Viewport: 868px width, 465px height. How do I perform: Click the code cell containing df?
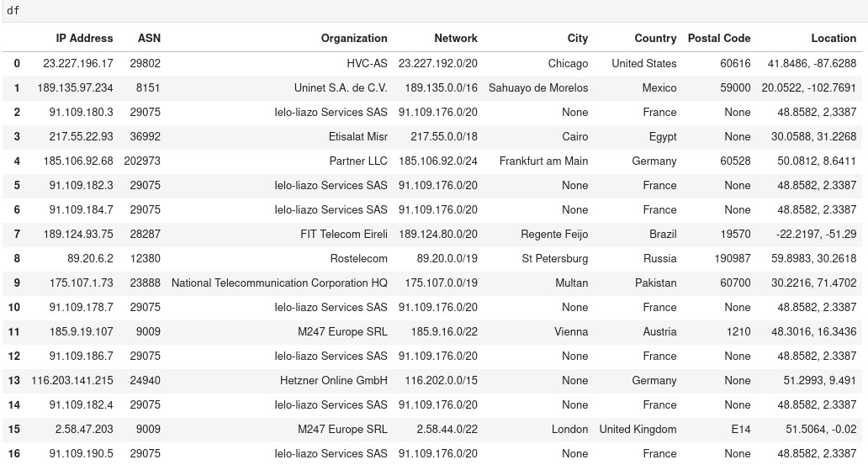(x=434, y=11)
